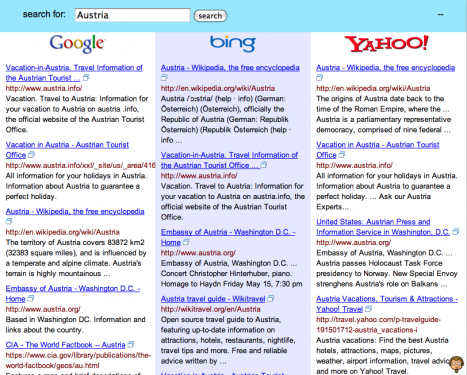Image resolution: width=467 pixels, height=375 pixels.
Task: Click http://www.austria.org/ URL in Bing column
Action: pos(198,253)
